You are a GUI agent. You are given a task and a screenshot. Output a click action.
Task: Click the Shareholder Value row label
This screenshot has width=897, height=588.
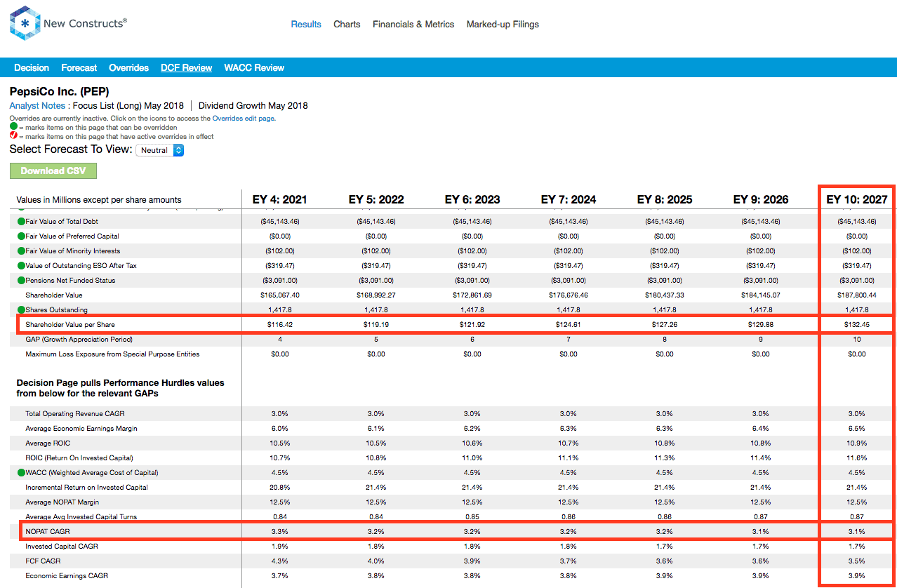coord(53,295)
